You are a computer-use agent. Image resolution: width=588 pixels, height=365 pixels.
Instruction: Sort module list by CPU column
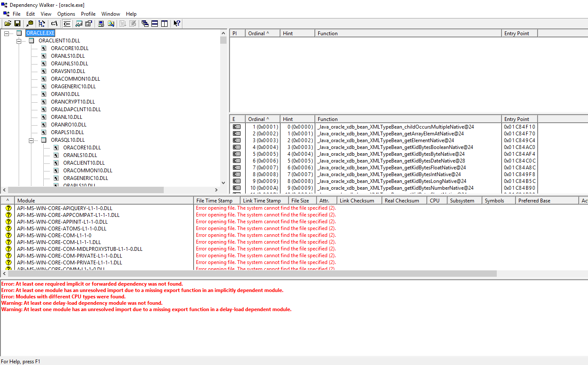[437, 201]
